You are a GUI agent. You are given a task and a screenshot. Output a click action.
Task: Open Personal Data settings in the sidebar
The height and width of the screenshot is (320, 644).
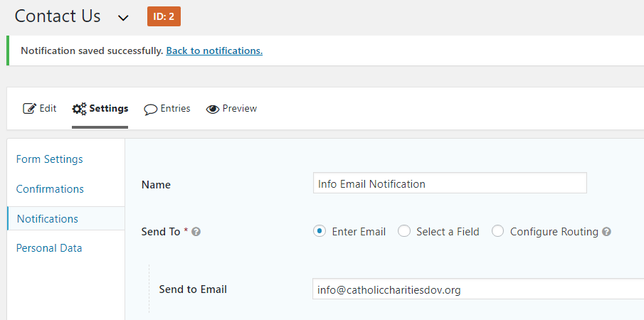click(x=49, y=248)
